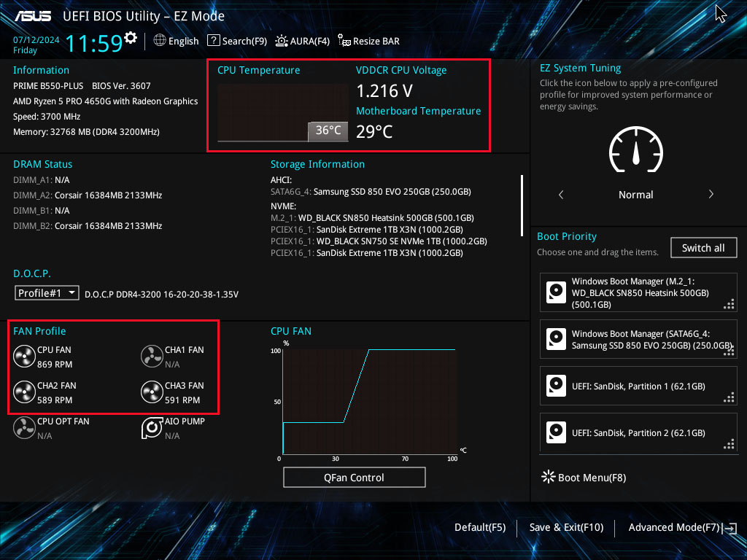Click the Storage Information scrollbar

click(522, 205)
